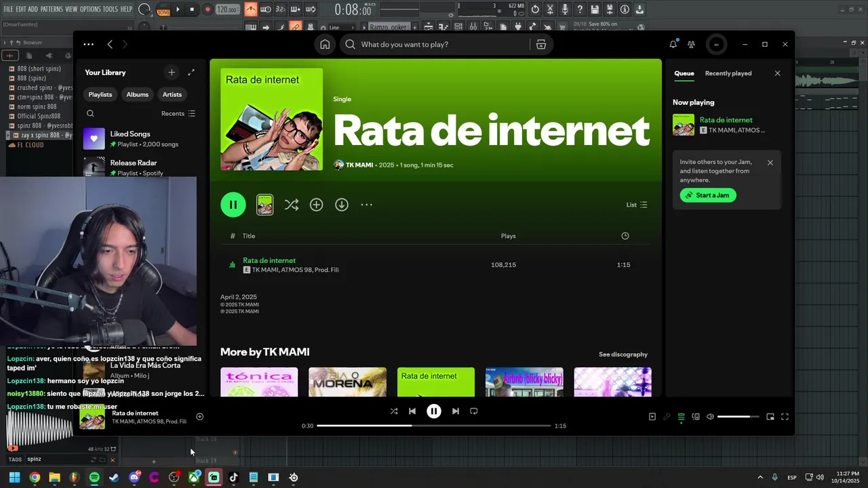Open tónica album thumbnail
This screenshot has height=488, width=868.
pos(259,382)
